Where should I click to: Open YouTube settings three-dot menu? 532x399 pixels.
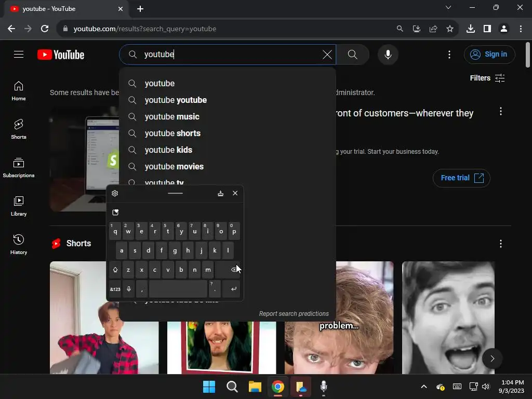[x=449, y=54]
